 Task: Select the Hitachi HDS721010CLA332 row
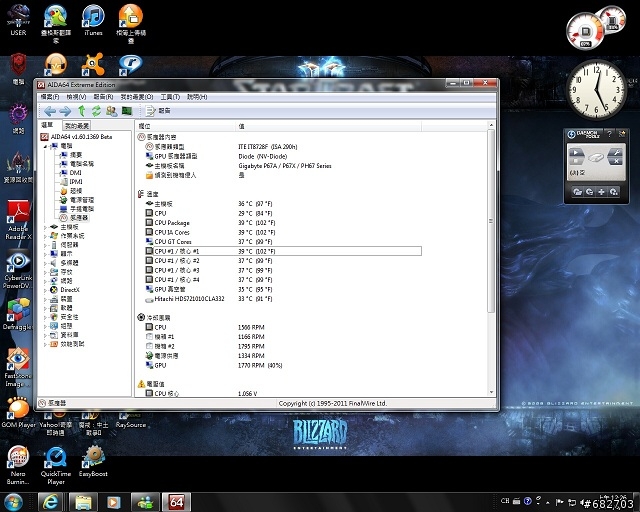pyautogui.click(x=283, y=299)
